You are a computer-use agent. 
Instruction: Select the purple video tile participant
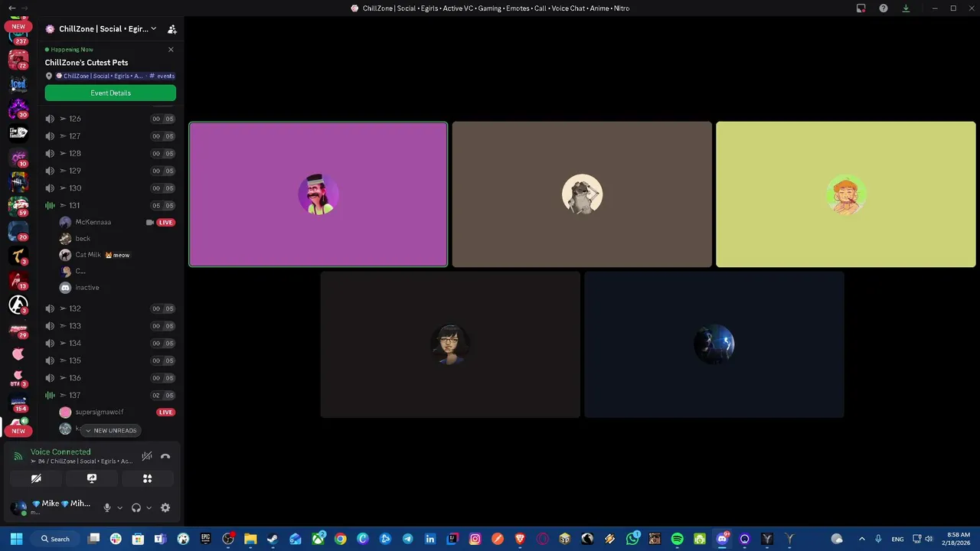[318, 194]
